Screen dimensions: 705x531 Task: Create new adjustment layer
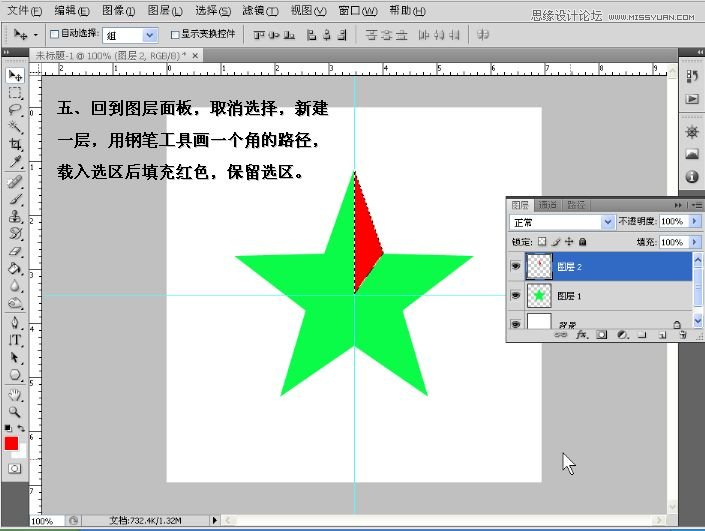point(622,335)
